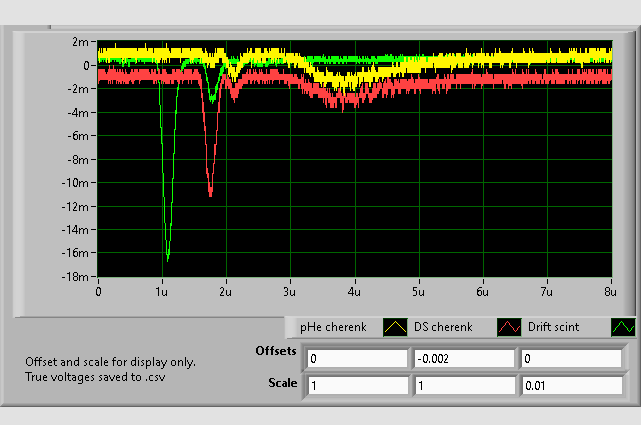Click the green trace's deepest dip near 1u

pyautogui.click(x=167, y=259)
